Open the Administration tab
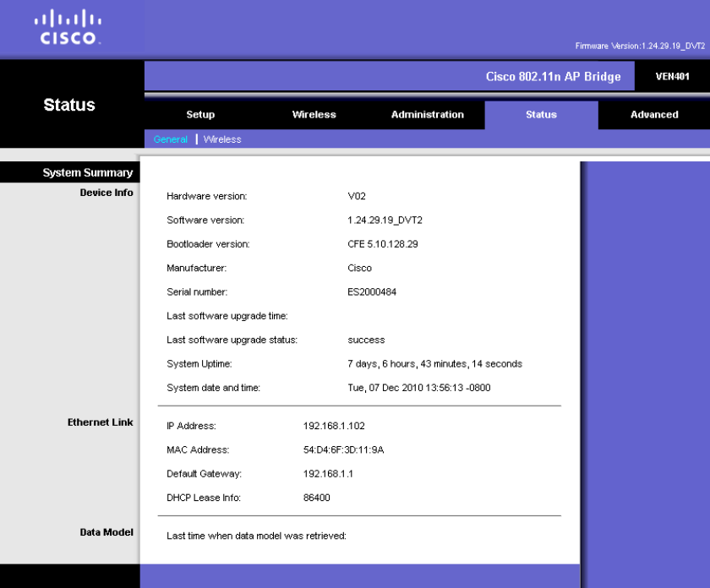 tap(428, 115)
